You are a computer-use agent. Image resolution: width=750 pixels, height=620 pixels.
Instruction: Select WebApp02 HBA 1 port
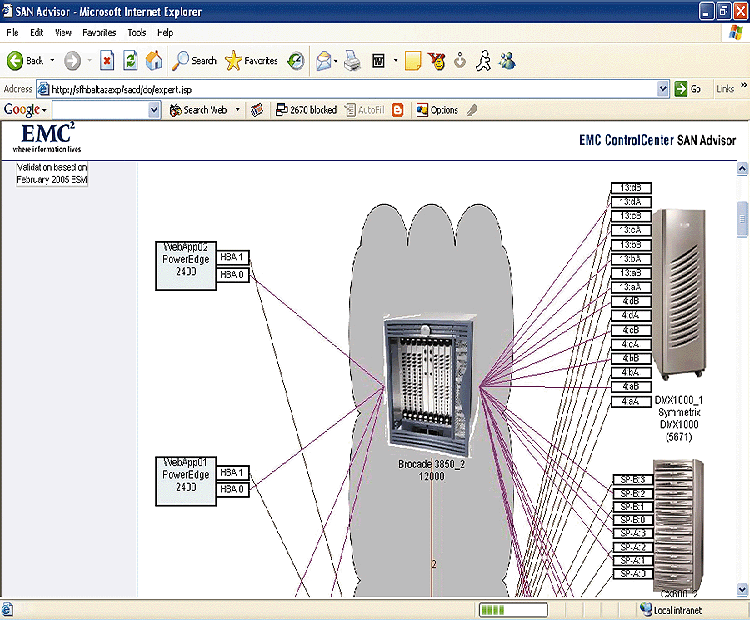coord(232,257)
